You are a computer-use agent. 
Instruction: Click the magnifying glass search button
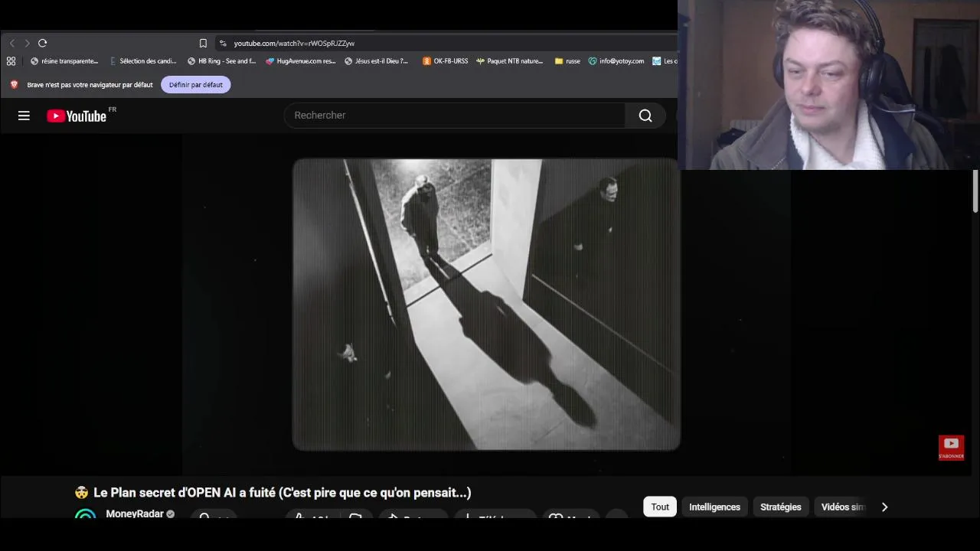[x=645, y=116]
